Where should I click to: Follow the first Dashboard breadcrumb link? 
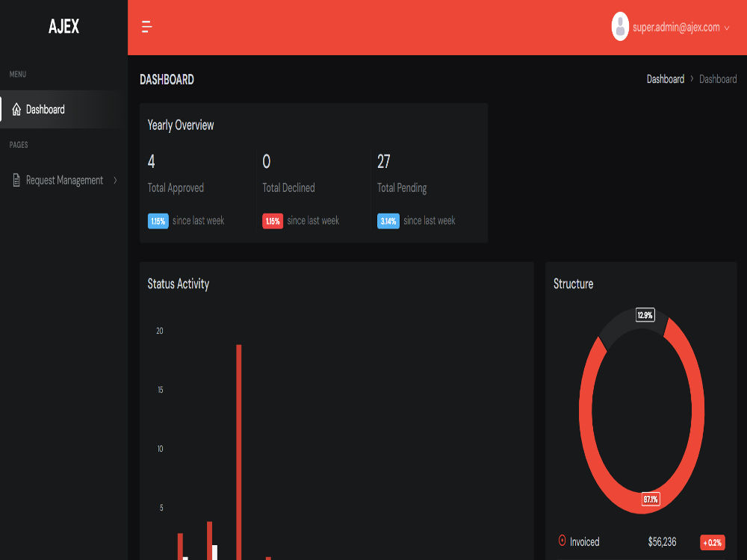[x=665, y=79]
